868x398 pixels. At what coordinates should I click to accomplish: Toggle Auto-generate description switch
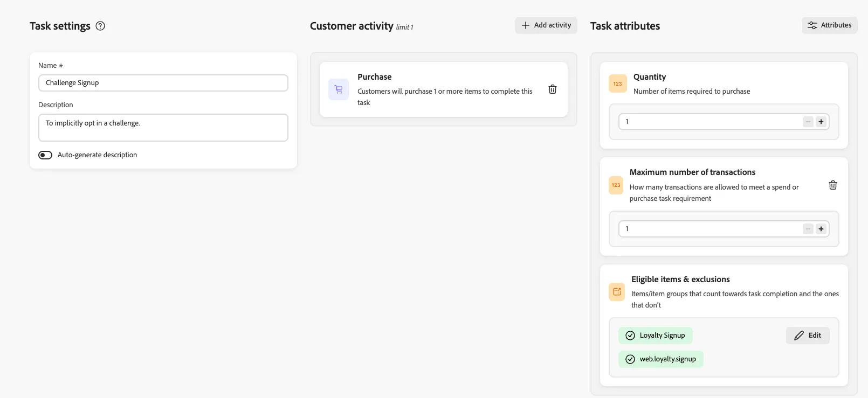[45, 155]
